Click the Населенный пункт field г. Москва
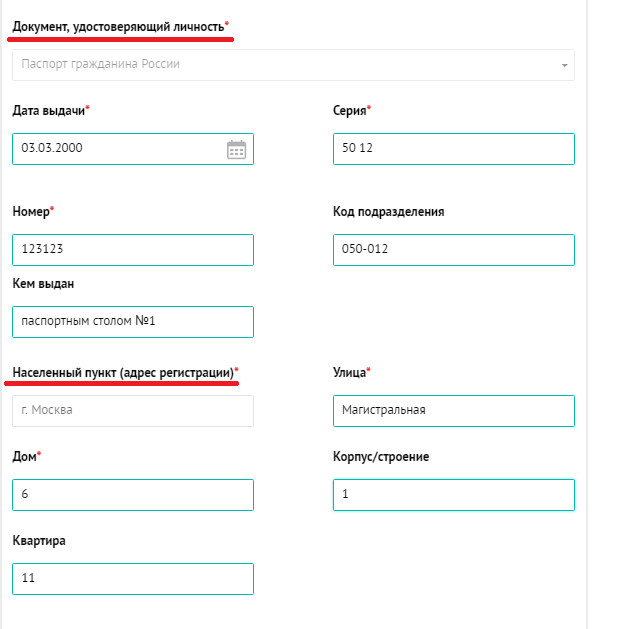620x629 pixels. pyautogui.click(x=133, y=411)
